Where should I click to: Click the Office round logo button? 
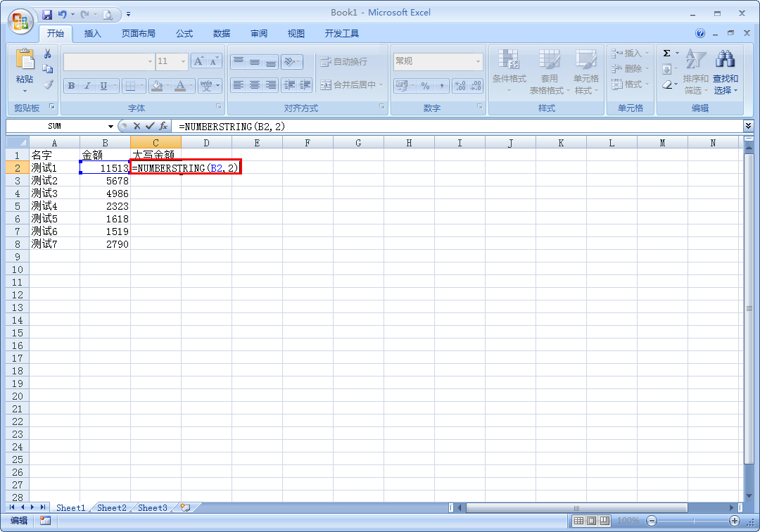20,21
